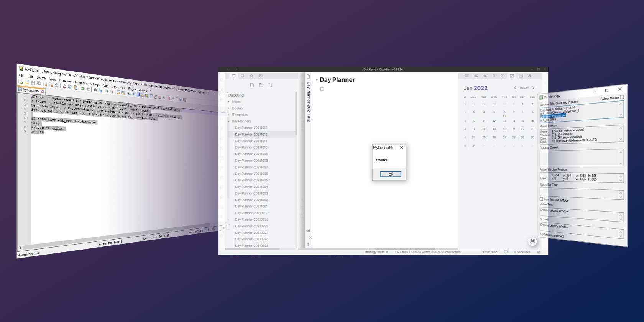Open the running-figure icon in Obsidian right panel
The image size is (644, 322).
coord(530,76)
